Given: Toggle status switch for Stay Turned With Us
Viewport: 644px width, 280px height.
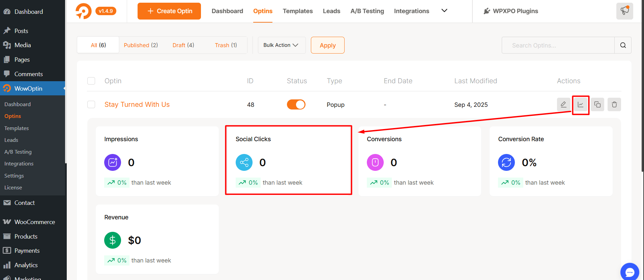Looking at the screenshot, I should [x=296, y=104].
